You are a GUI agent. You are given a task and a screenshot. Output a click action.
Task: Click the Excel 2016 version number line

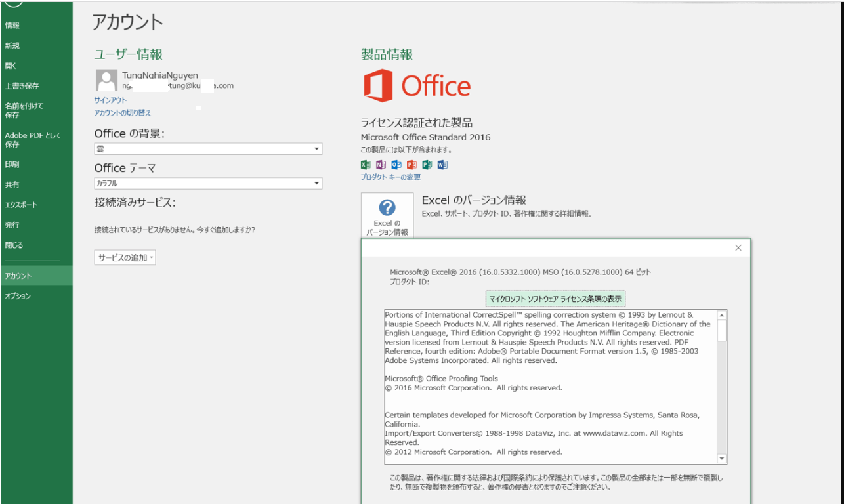tap(520, 272)
